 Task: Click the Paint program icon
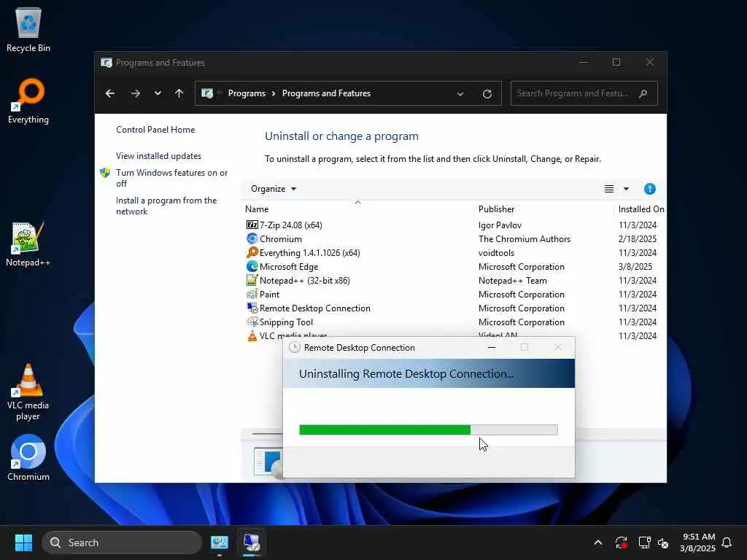[252, 295]
